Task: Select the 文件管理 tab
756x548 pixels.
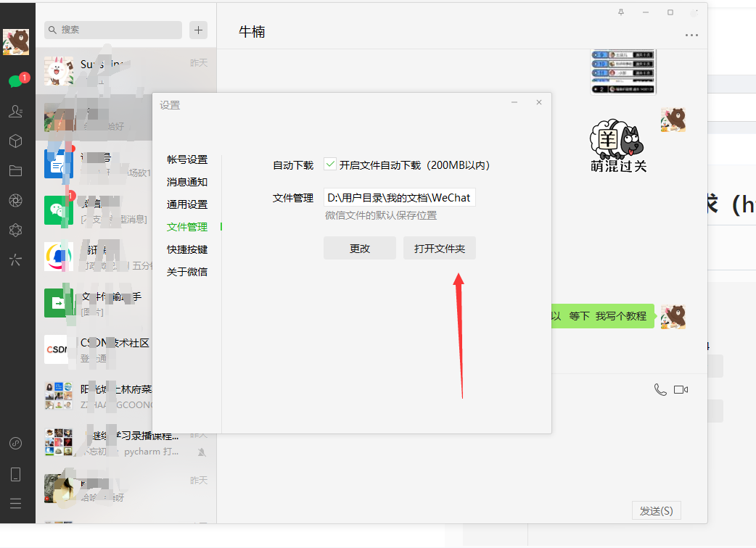Action: (x=187, y=227)
